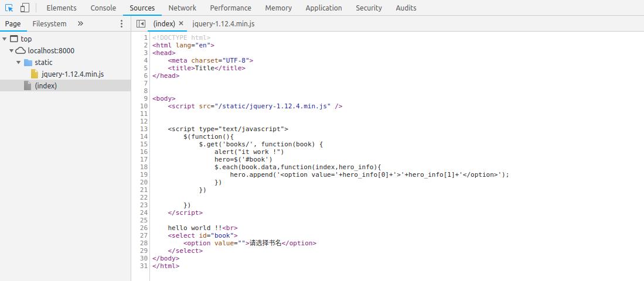The height and width of the screenshot is (281, 644).
Task: Click the meta charset="UTF-8" line
Action: 210,60
